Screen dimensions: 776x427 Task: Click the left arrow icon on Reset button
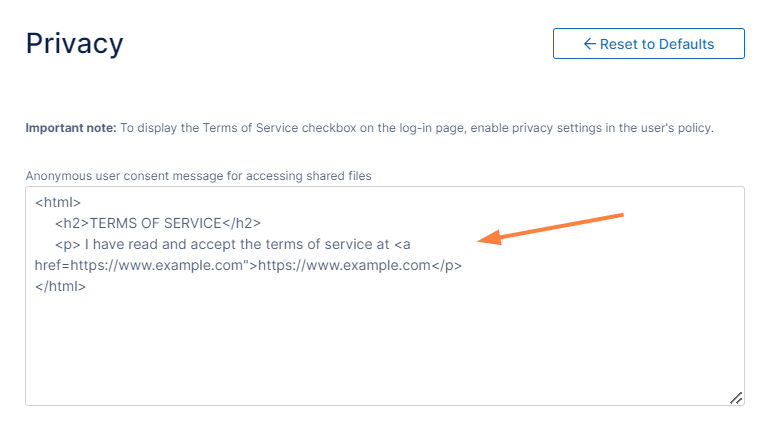click(x=589, y=44)
